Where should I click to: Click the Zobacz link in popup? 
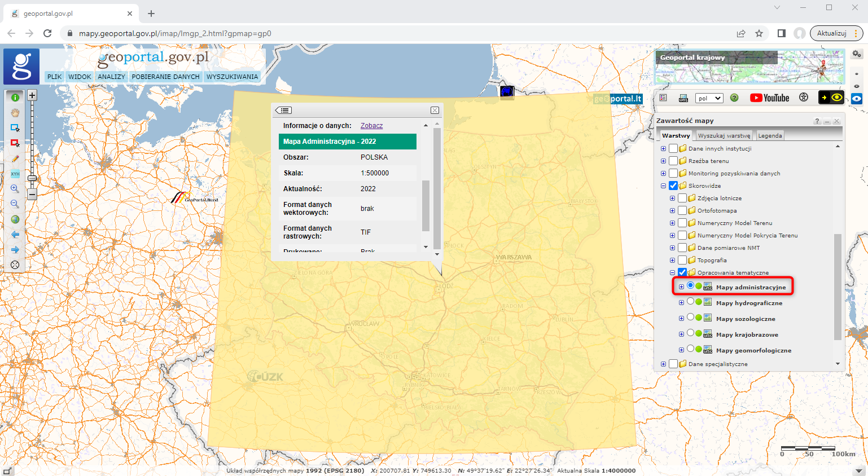coord(371,126)
